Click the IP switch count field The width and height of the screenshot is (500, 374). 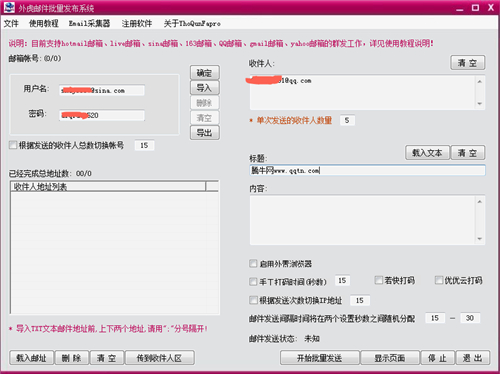tap(360, 301)
